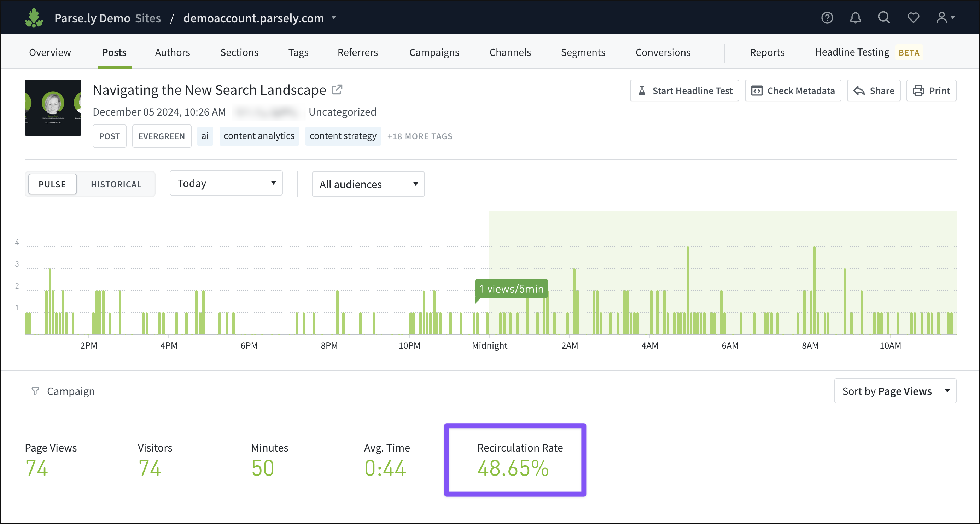Click the Campaign filter label

(71, 391)
